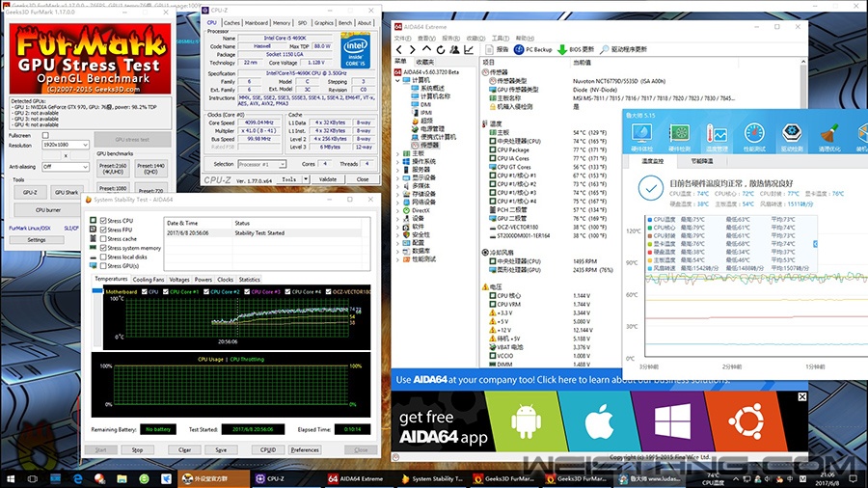Toggle CPU Core #1 graph checkbox
The width and height of the screenshot is (868, 488).
pyautogui.click(x=166, y=291)
